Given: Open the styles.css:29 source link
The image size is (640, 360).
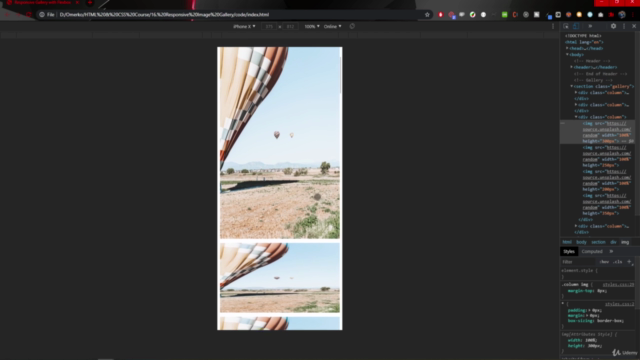Looking at the screenshot, I should point(618,284).
